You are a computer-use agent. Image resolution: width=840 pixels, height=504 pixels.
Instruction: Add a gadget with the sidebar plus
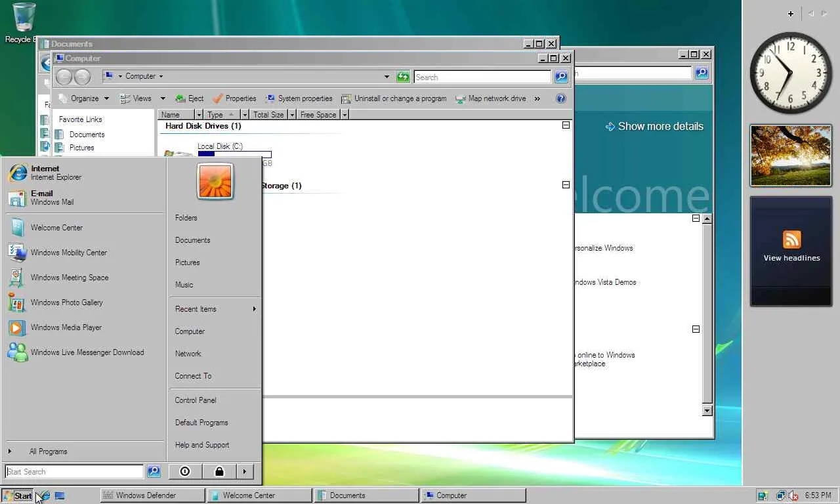click(791, 14)
